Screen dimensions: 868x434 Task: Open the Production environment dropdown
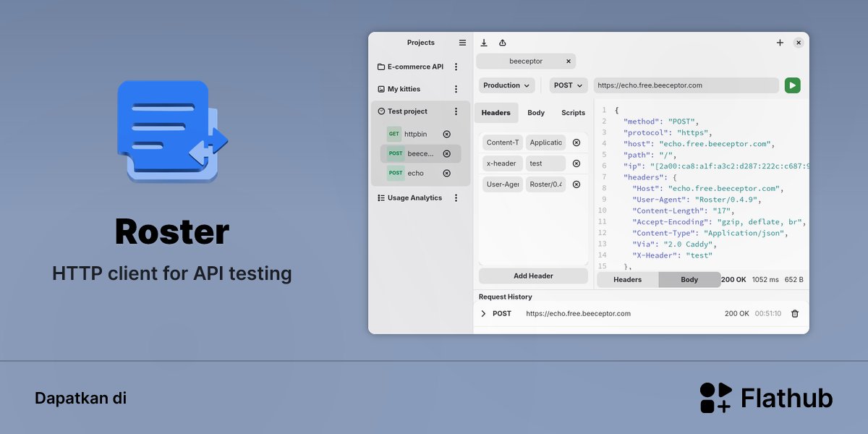point(507,85)
